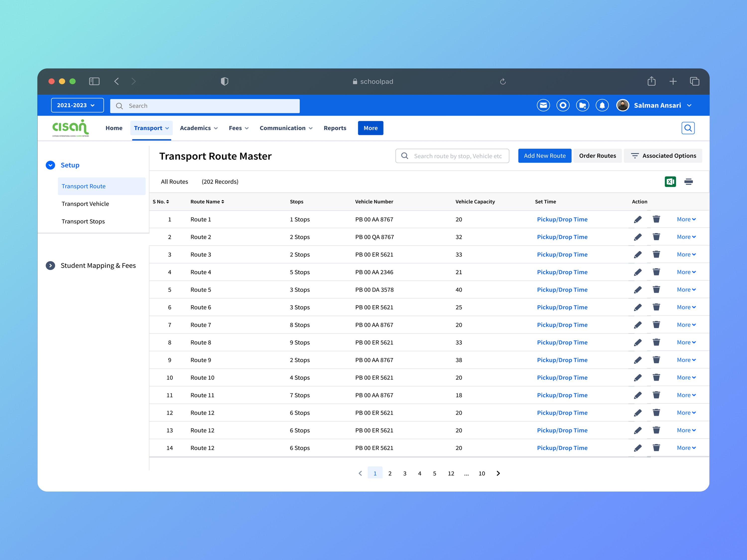
Task: Open the 2021-2023 session dropdown
Action: (77, 105)
